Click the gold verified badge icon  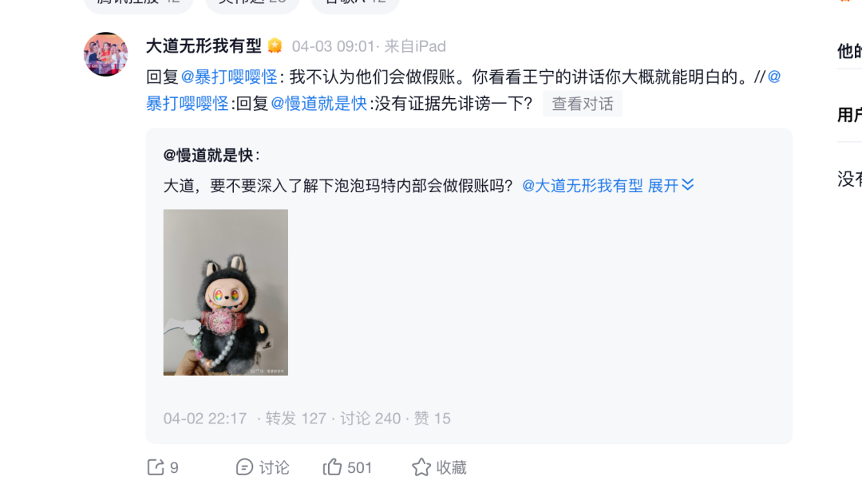pos(275,46)
